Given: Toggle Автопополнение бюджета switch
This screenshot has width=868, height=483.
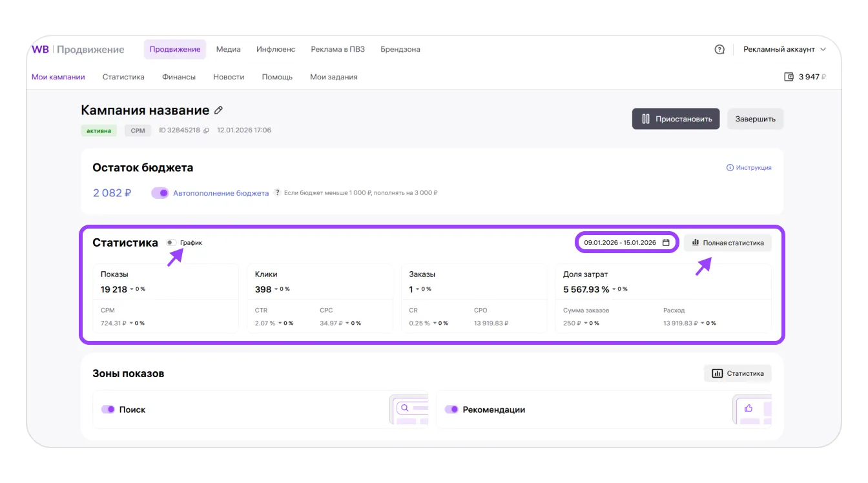Looking at the screenshot, I should pos(160,193).
